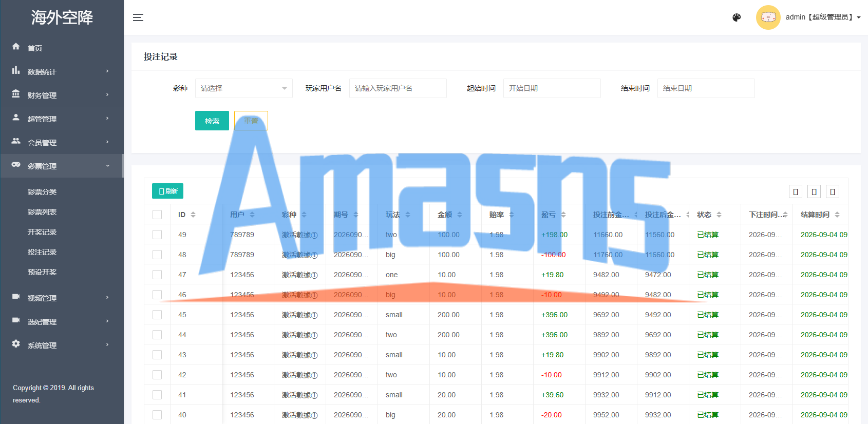Click the 重置 reset button
This screenshot has height=424, width=868.
point(251,121)
